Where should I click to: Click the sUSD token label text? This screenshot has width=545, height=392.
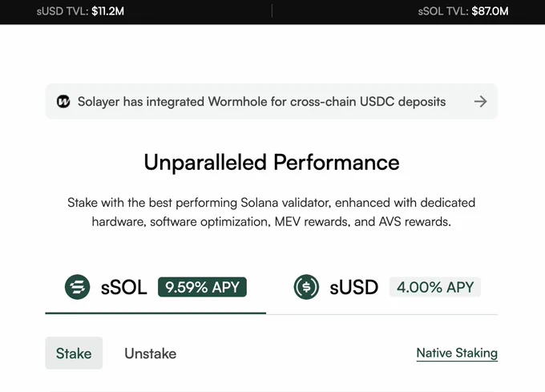(353, 288)
